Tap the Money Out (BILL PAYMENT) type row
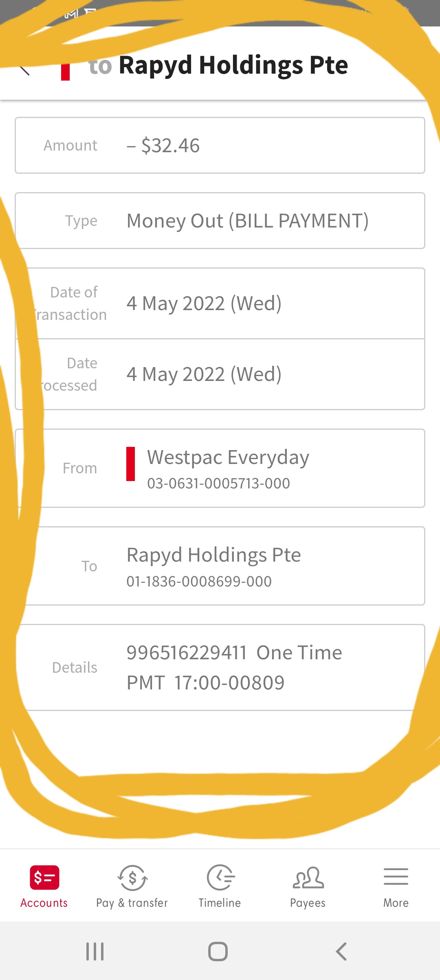Image resolution: width=440 pixels, height=980 pixels. tap(247, 221)
